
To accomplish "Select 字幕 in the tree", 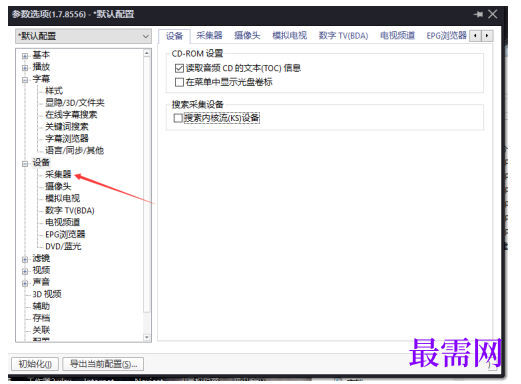I will [x=41, y=79].
